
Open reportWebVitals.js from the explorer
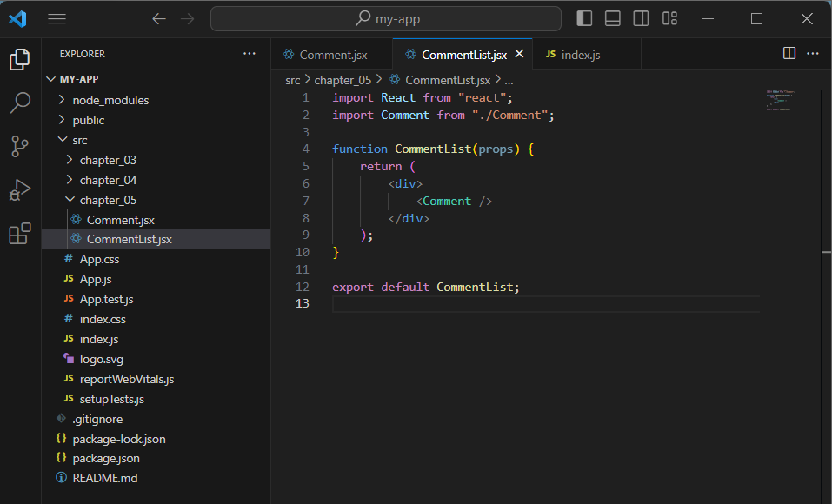tap(156, 379)
